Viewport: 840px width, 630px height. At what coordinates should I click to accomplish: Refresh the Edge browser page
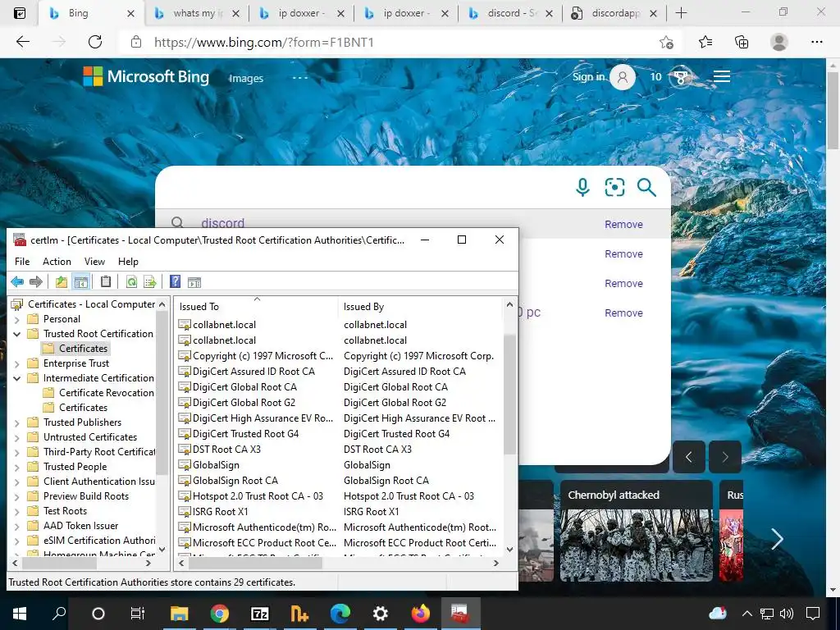(95, 42)
